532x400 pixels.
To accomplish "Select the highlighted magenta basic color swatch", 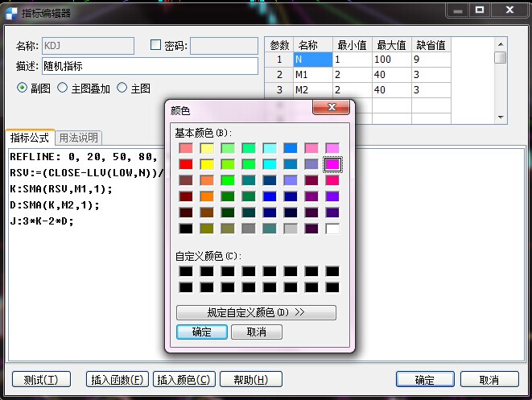I will coord(332,164).
